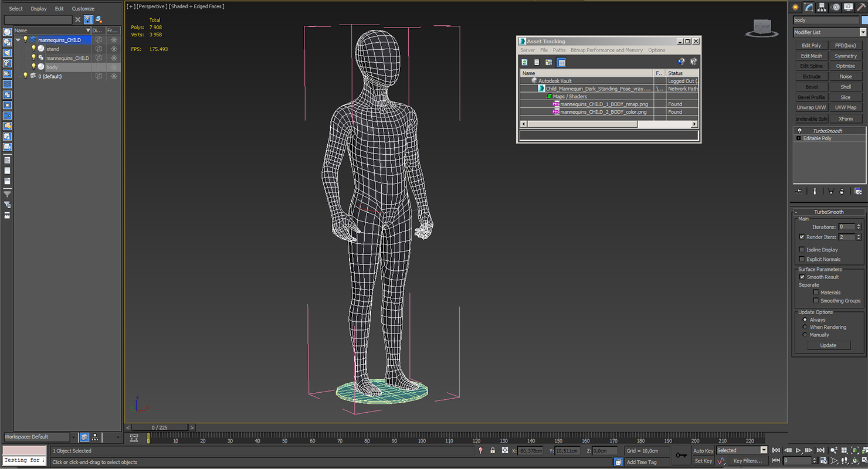Toggle visibility bulb of stand object
Image resolution: width=868 pixels, height=469 pixels.
(33, 48)
